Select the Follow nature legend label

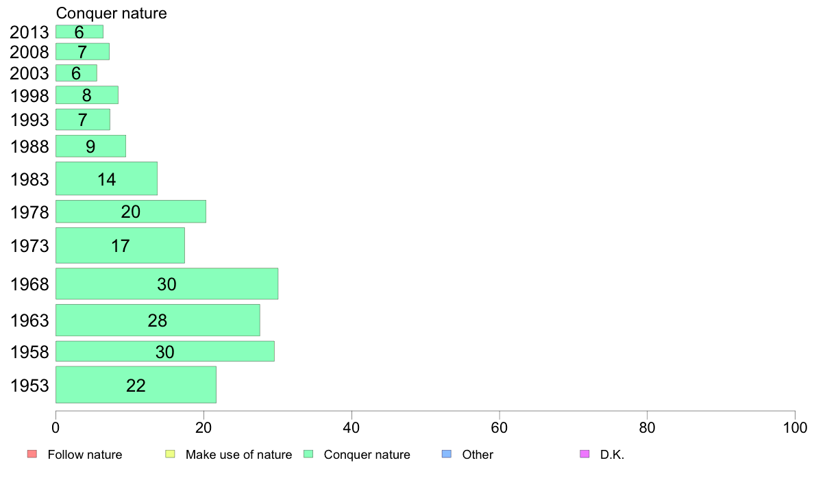click(x=84, y=455)
